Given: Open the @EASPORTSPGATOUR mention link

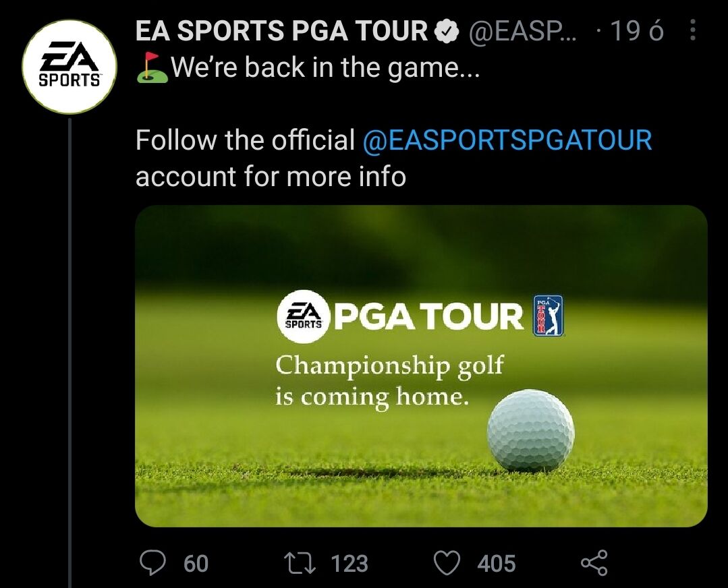Looking at the screenshot, I should click(507, 140).
